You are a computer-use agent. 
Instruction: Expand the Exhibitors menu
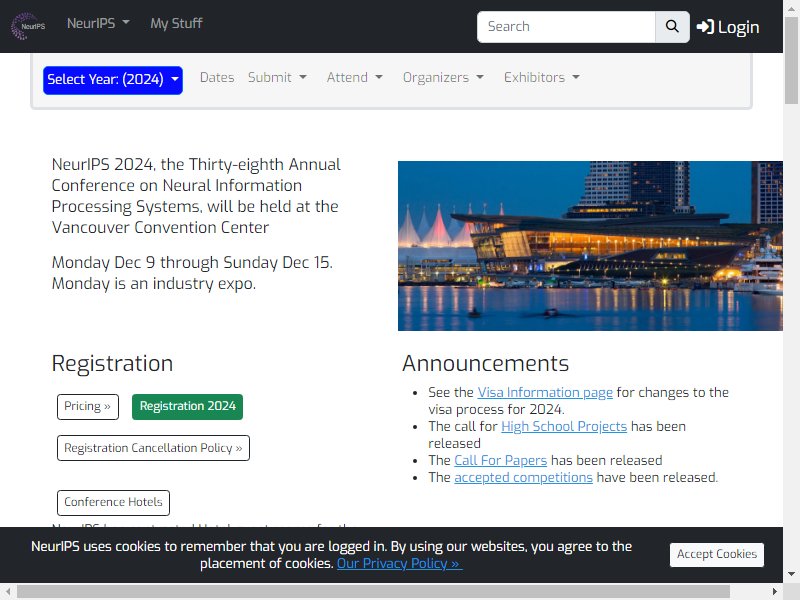pos(541,78)
